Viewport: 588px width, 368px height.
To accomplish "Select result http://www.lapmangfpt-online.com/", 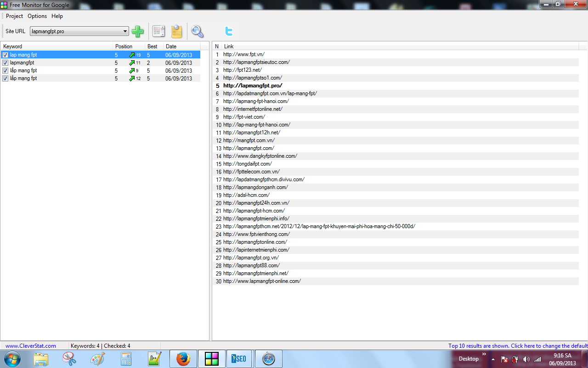I will pyautogui.click(x=262, y=281).
